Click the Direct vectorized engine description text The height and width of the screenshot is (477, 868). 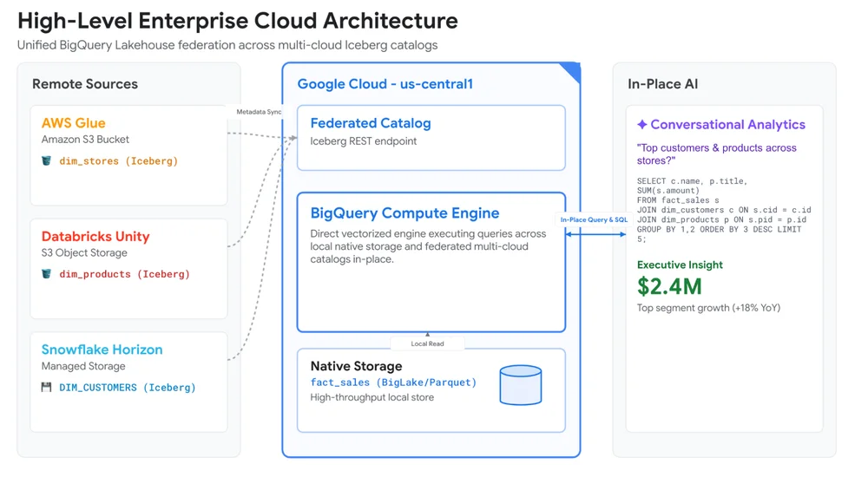pyautogui.click(x=428, y=246)
